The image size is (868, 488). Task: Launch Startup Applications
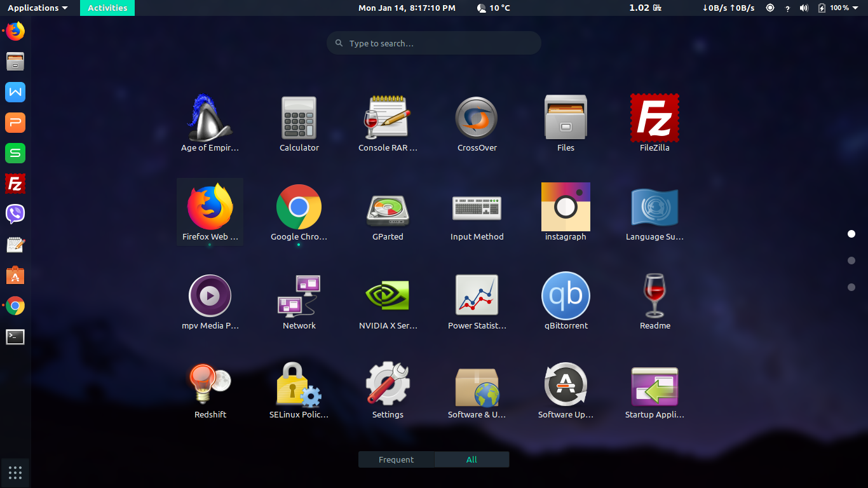tap(654, 386)
